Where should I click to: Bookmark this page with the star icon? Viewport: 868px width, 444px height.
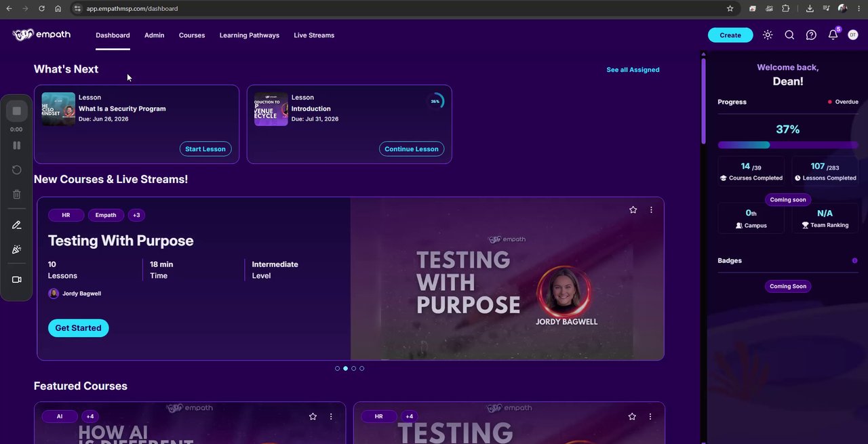coord(730,8)
